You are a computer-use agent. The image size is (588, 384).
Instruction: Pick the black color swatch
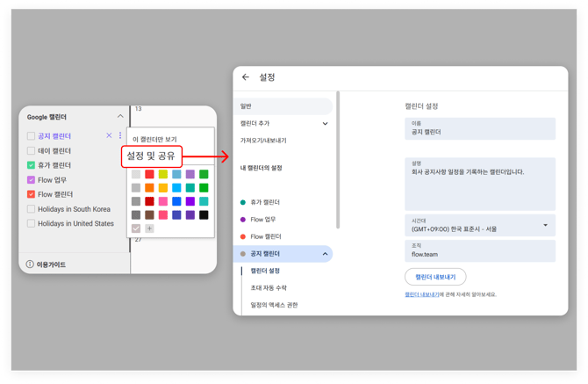pyautogui.click(x=204, y=215)
